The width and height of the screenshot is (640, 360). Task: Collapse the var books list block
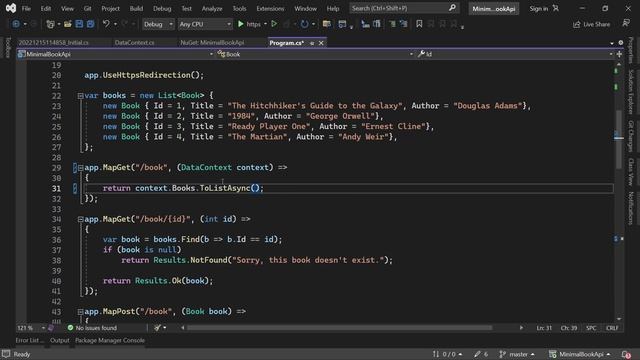click(x=80, y=96)
